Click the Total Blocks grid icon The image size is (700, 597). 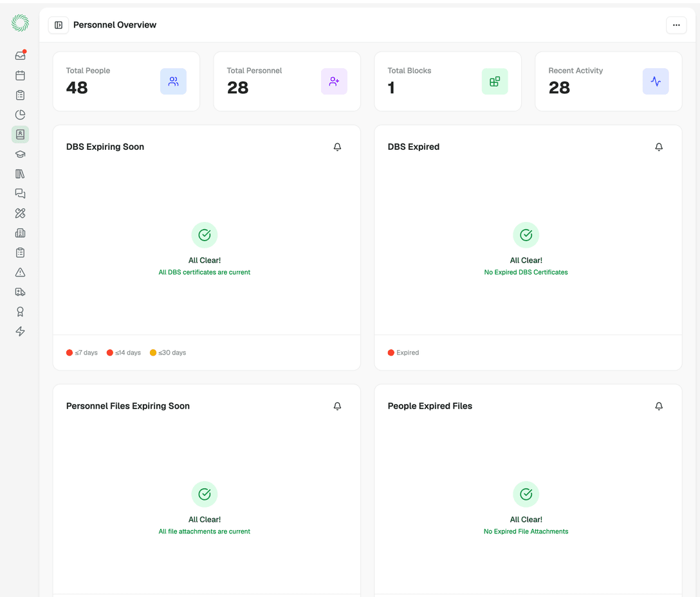click(495, 81)
